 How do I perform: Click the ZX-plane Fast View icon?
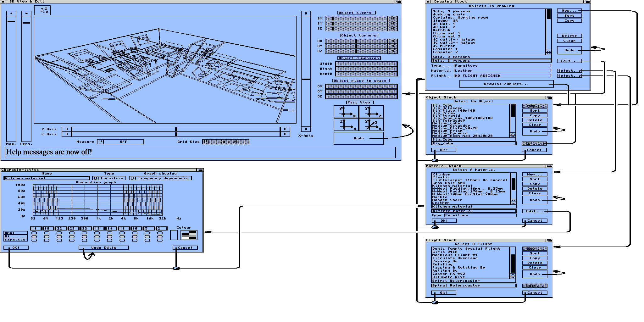(346, 125)
